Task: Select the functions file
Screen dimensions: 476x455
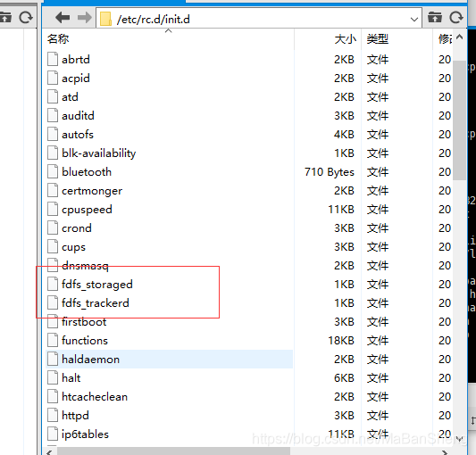Action: pos(85,341)
